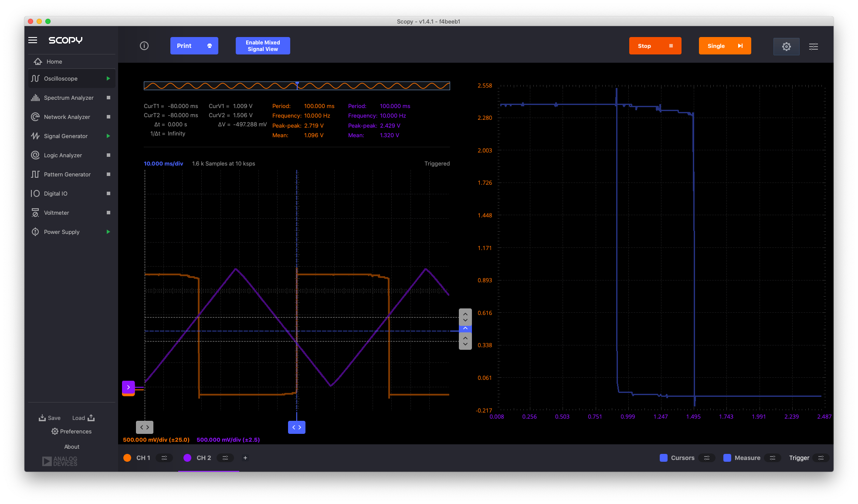The width and height of the screenshot is (858, 504).
Task: Click the Preferences gear icon
Action: tap(55, 431)
